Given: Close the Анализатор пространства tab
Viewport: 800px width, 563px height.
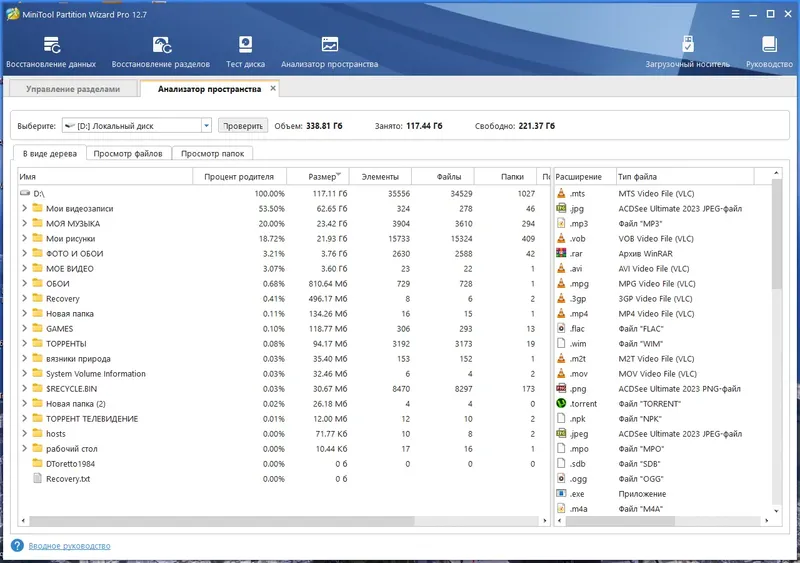Looking at the screenshot, I should pyautogui.click(x=273, y=89).
